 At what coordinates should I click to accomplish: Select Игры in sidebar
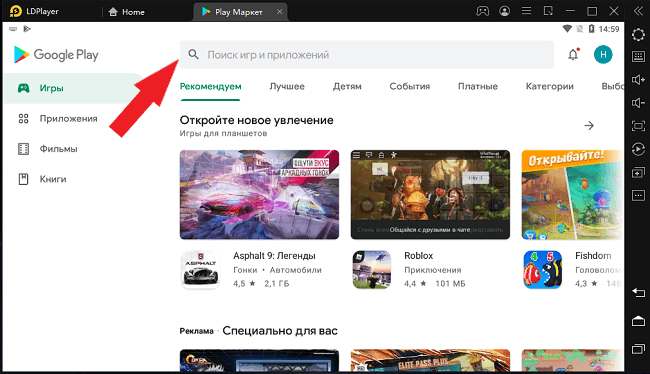[x=75, y=88]
